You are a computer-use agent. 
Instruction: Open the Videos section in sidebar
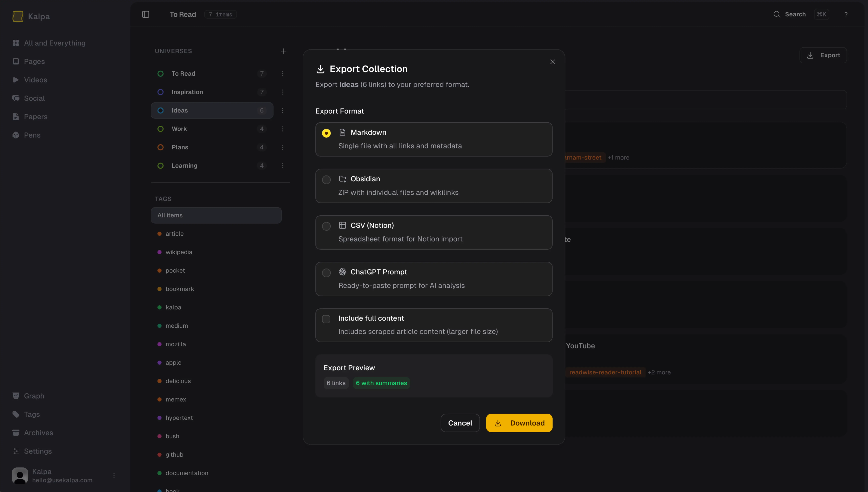point(35,80)
